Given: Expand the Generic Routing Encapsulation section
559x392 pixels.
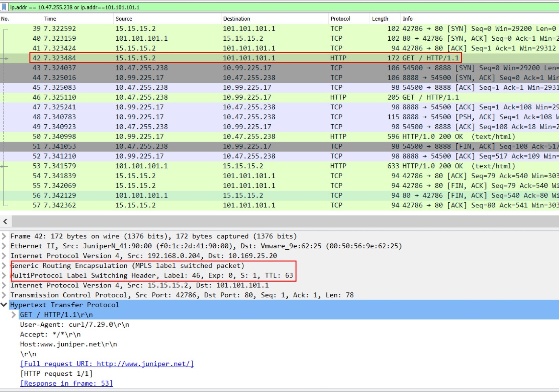Looking at the screenshot, I should pos(4,266).
